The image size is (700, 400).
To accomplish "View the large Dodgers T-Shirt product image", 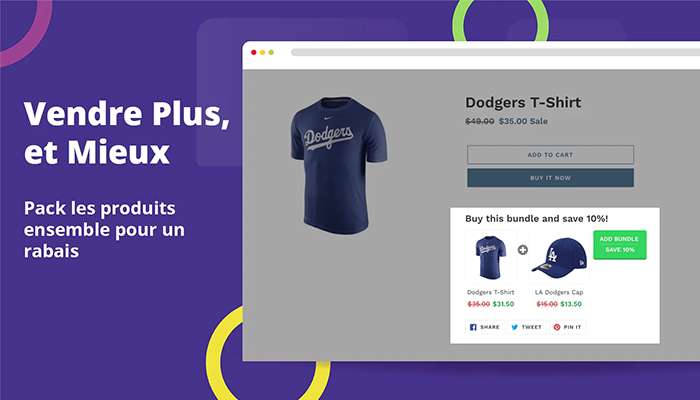I will coord(339,165).
